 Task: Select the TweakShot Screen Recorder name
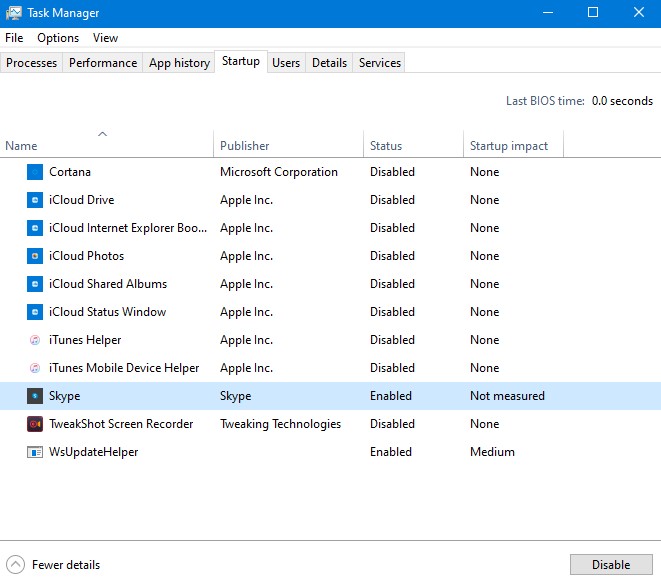121,424
